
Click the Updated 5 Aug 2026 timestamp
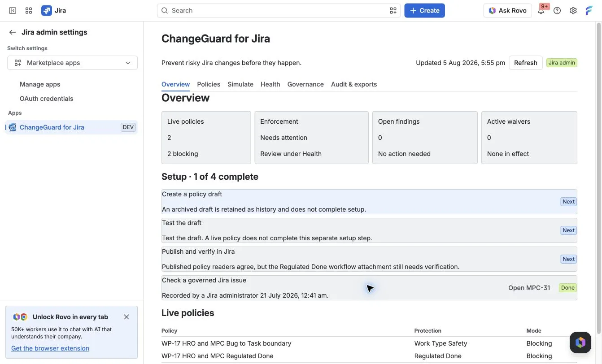460,63
